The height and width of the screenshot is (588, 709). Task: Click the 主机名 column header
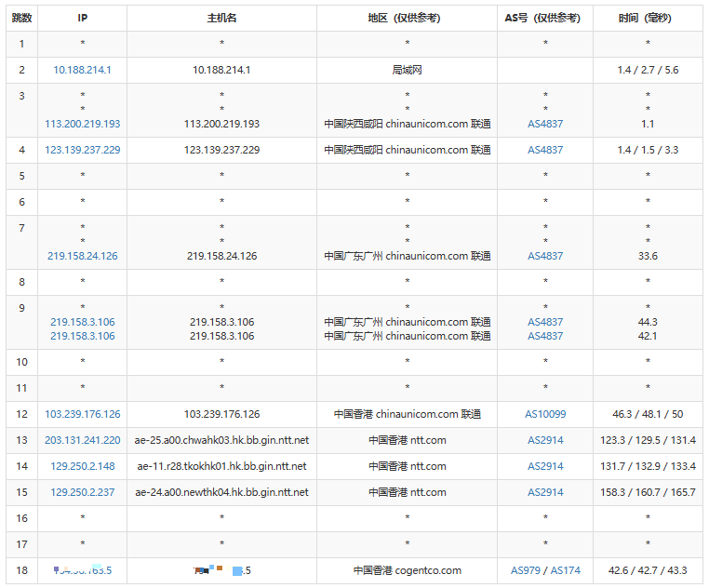(221, 18)
